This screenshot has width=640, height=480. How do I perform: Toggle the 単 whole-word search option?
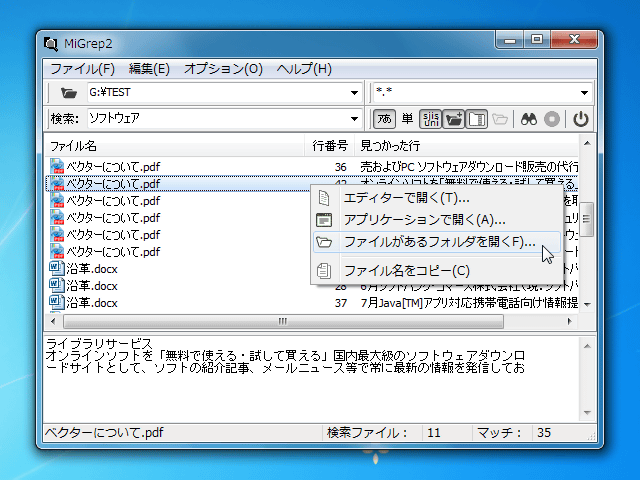407,119
